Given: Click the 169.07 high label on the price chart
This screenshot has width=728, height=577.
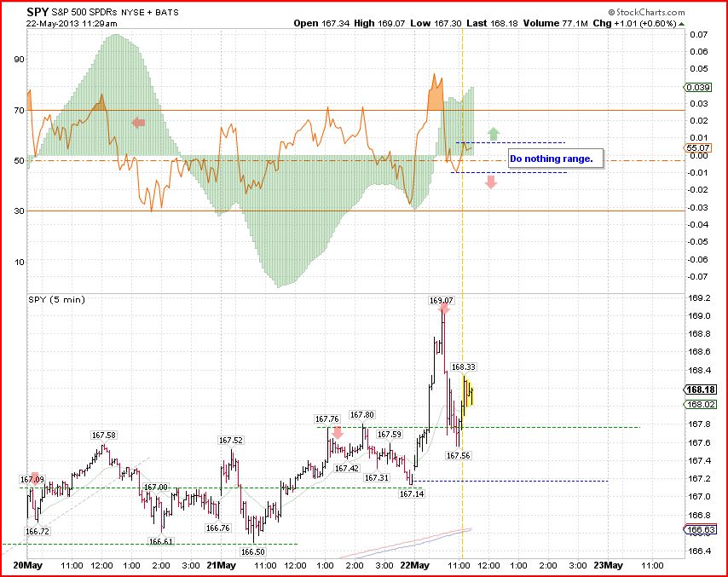Looking at the screenshot, I should pyautogui.click(x=441, y=300).
